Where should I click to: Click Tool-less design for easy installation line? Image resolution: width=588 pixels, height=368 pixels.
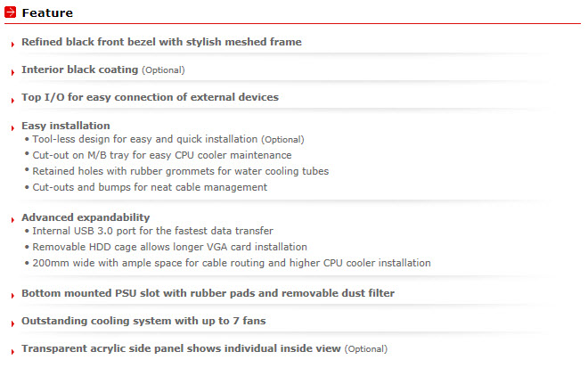pos(168,139)
